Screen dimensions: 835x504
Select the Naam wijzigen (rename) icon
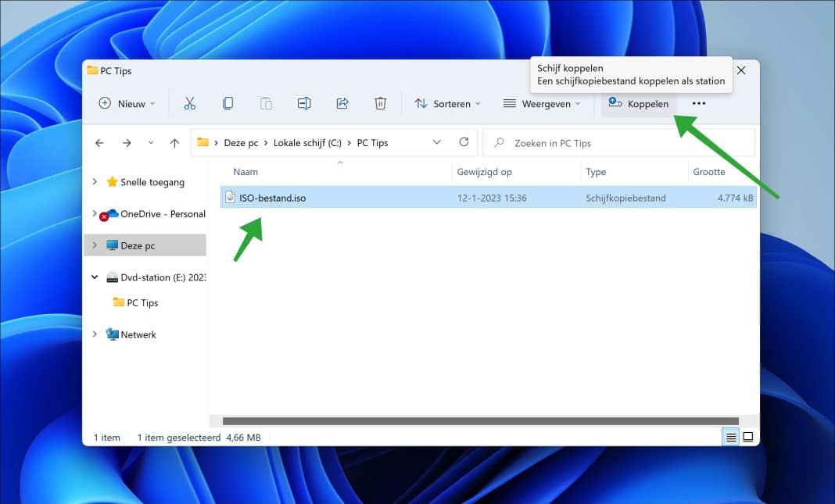(x=303, y=103)
